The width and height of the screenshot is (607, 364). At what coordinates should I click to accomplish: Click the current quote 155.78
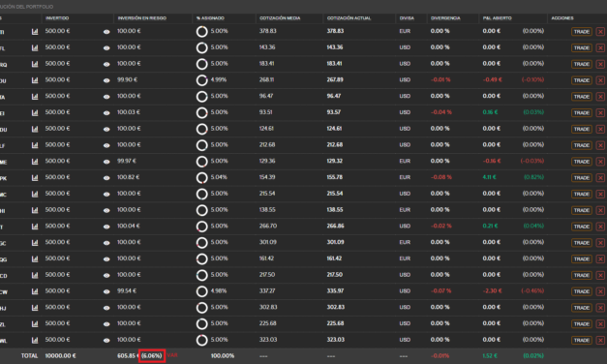click(334, 177)
